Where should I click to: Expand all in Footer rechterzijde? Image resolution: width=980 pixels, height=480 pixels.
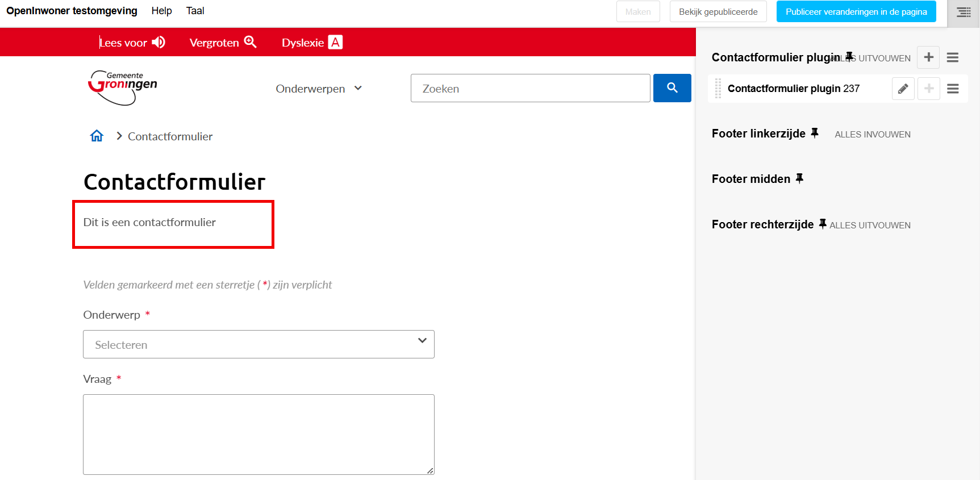870,226
